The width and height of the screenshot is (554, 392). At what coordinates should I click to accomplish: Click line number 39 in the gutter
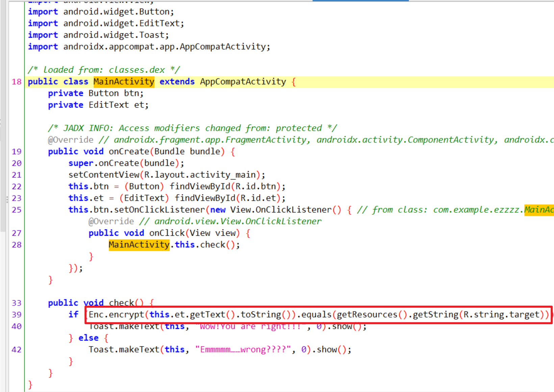17,315
